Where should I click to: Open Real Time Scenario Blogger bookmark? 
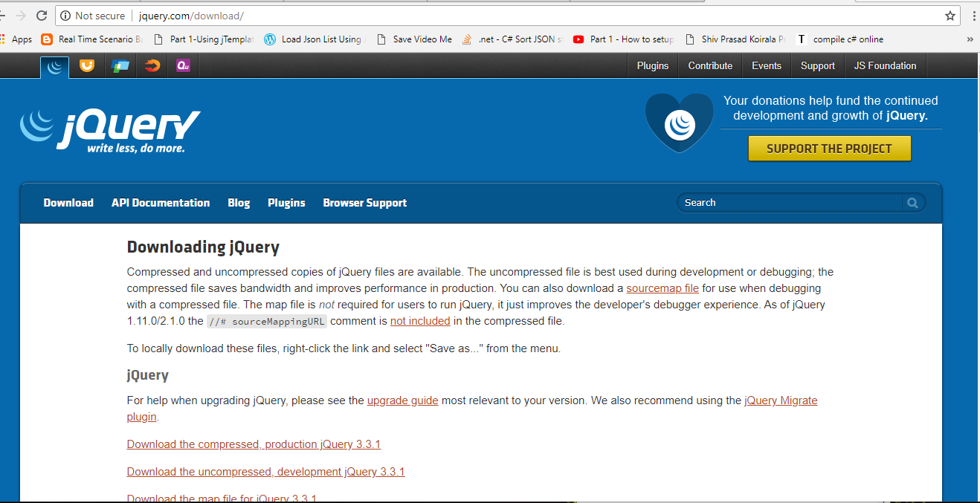click(92, 39)
